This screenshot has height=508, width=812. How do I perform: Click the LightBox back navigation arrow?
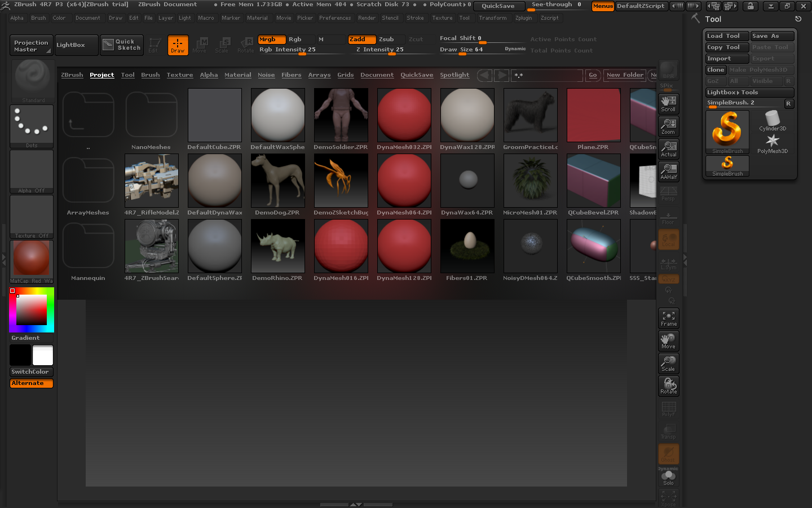tap(484, 75)
